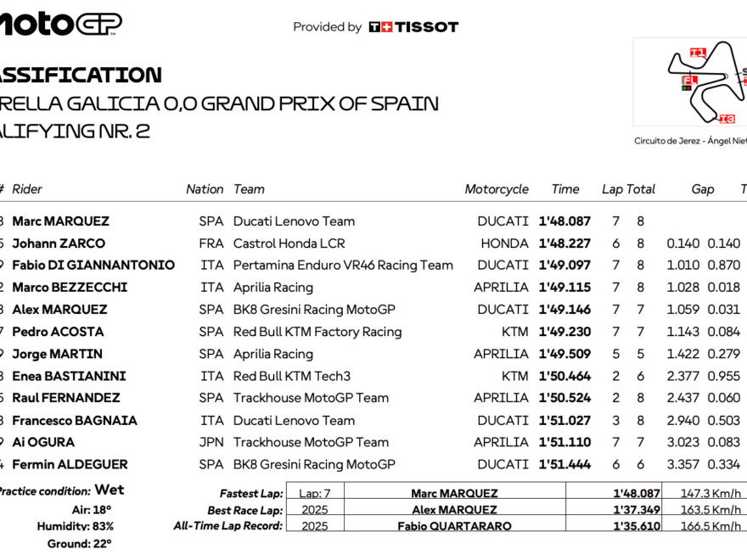Click Fabio QUARTARARO in All-Time Lap Record
Viewport: 747px width, 560px height.
[x=454, y=526]
